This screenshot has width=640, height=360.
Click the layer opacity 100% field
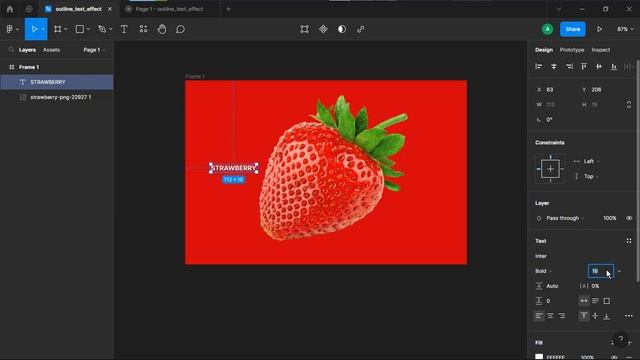coord(609,218)
